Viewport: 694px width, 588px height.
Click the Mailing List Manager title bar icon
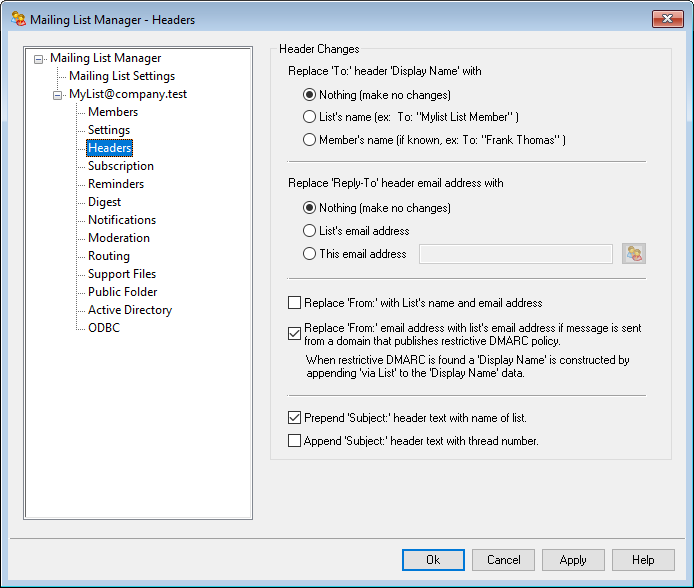[x=18, y=19]
